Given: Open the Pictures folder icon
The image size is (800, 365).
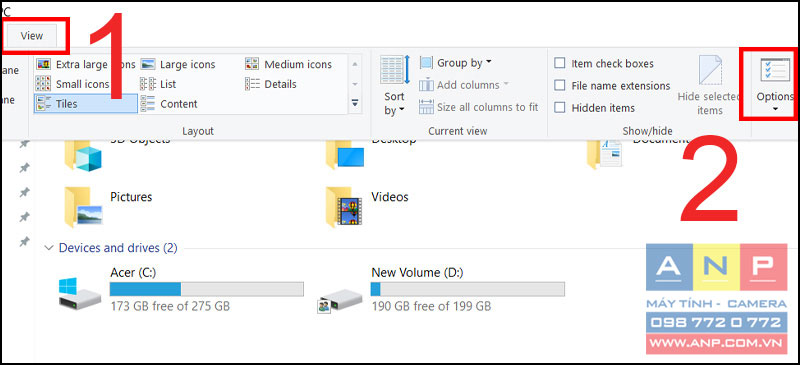Looking at the screenshot, I should coord(84,206).
